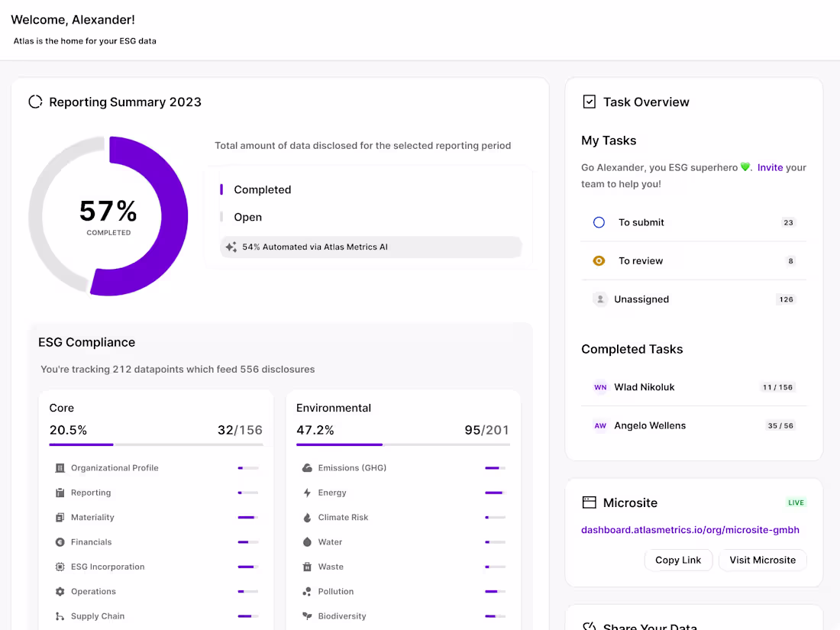The width and height of the screenshot is (840, 630).
Task: Follow the Invite your team link
Action: (x=770, y=167)
